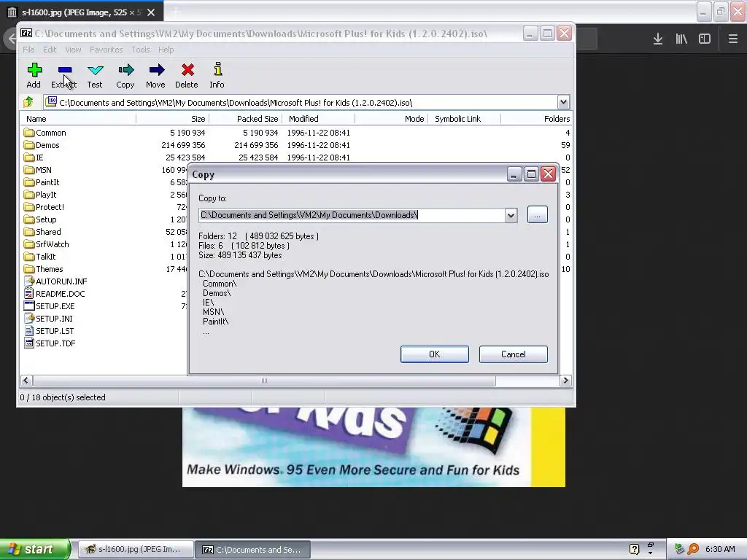The image size is (747, 560).
Task: Open the Firefox library icon
Action: point(681,39)
